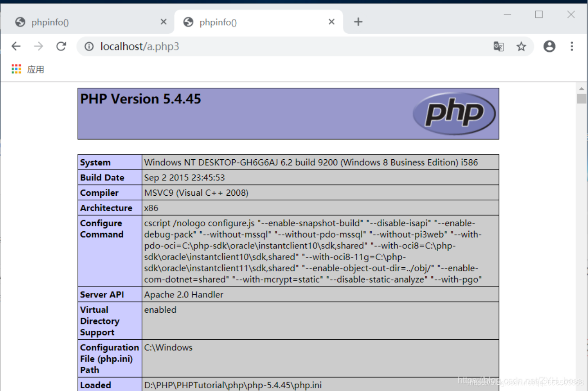Click the globe favicon on the active tab
The width and height of the screenshot is (588, 391).
188,22
